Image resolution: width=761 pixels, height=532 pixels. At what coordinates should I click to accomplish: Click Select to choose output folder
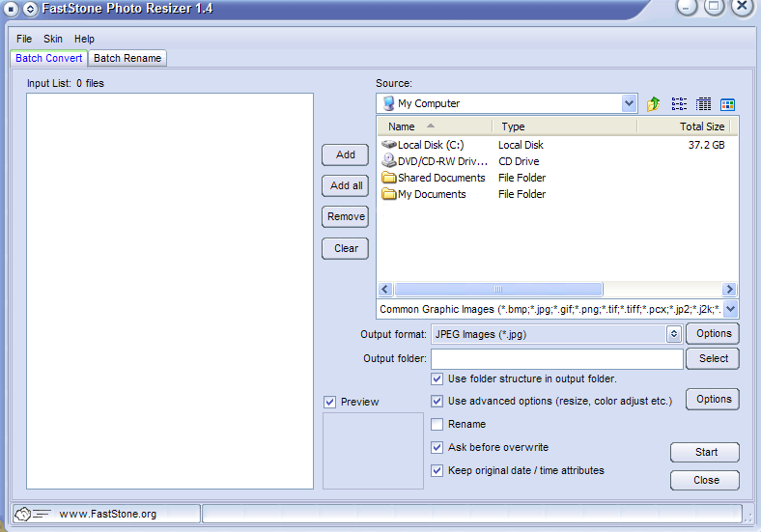[x=713, y=358]
